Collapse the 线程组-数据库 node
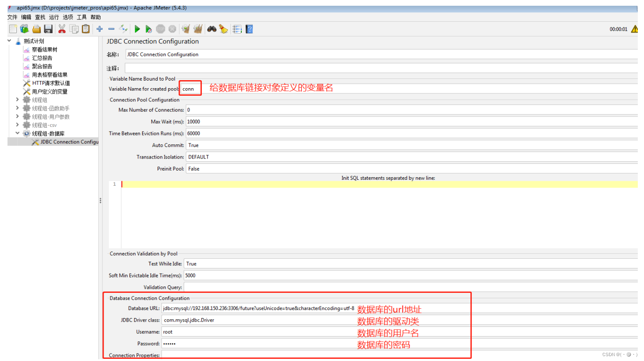 pyautogui.click(x=17, y=133)
